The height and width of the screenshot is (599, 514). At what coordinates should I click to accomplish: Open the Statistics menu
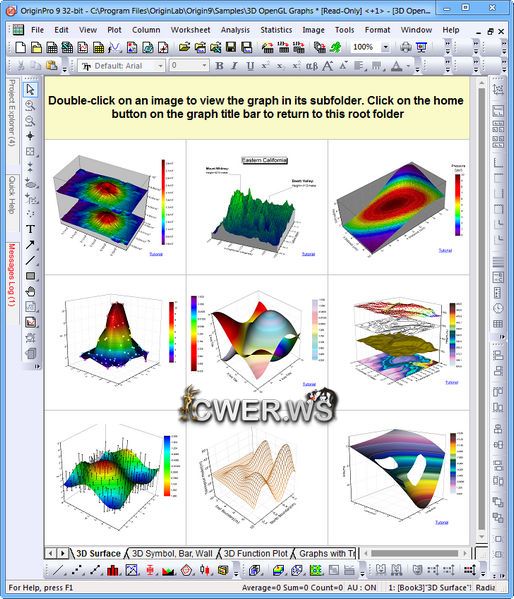pos(276,30)
